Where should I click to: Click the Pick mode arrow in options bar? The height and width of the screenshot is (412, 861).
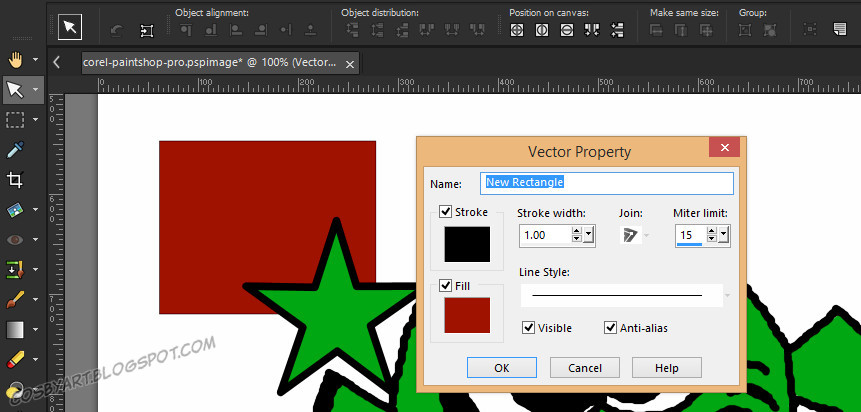(x=70, y=27)
